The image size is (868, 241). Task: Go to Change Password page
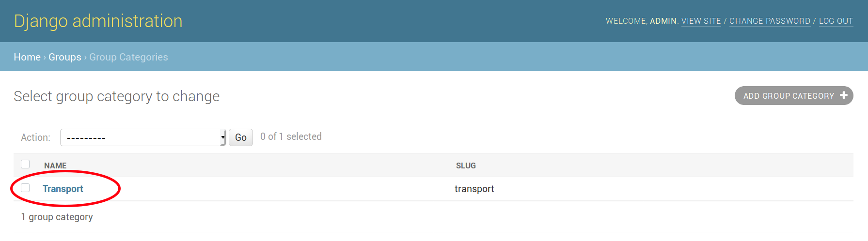pos(770,21)
